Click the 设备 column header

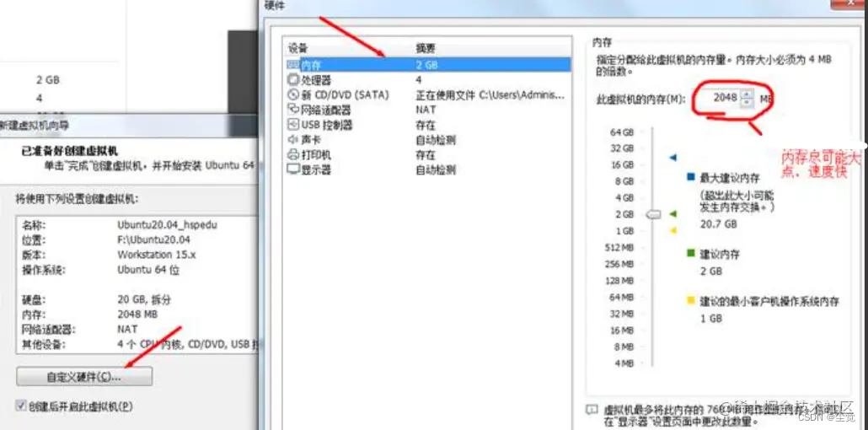click(x=297, y=49)
